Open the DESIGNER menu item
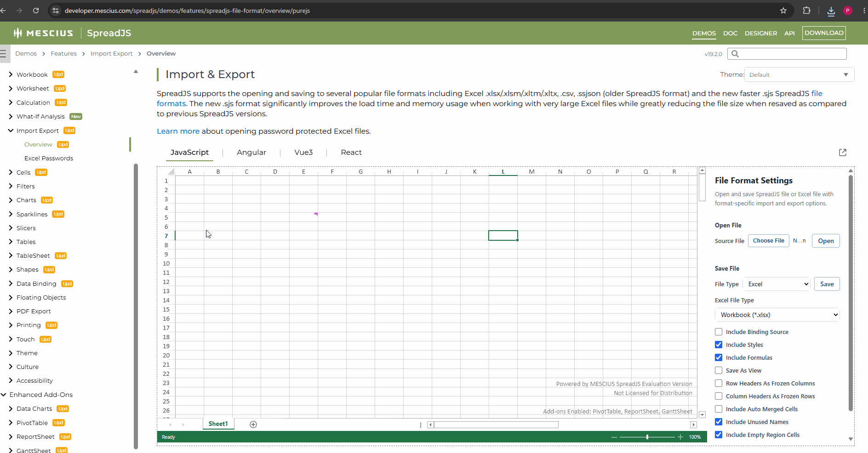The height and width of the screenshot is (453, 868). pyautogui.click(x=761, y=33)
